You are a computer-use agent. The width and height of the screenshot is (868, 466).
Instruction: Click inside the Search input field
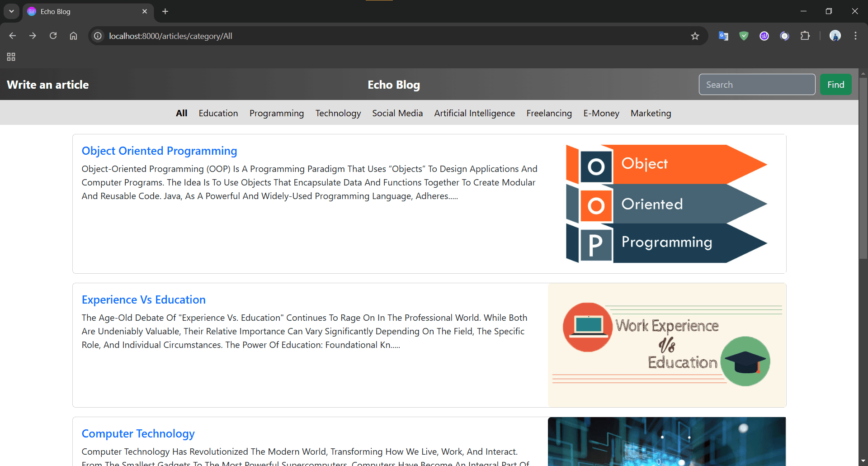[757, 84]
